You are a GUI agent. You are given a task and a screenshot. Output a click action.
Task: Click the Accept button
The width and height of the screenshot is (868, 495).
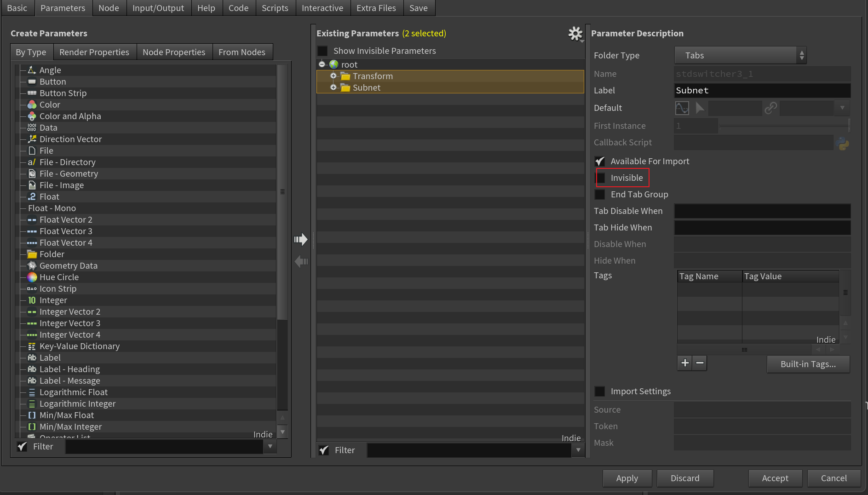[775, 478]
